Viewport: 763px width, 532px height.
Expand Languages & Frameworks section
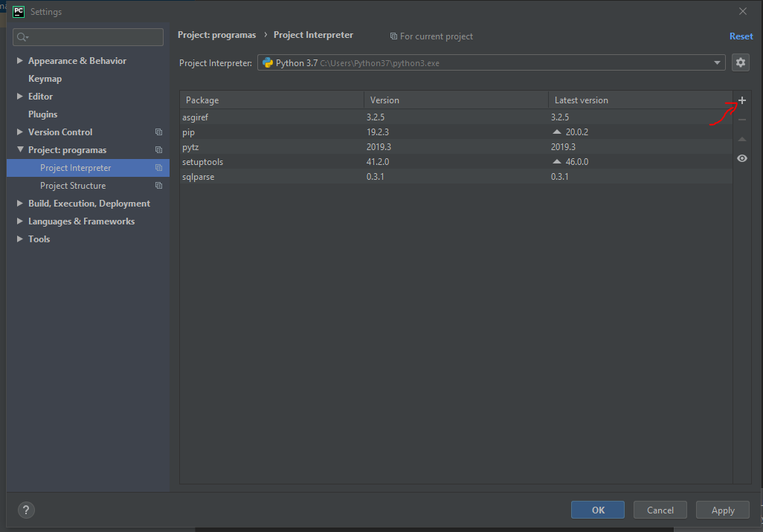(20, 221)
